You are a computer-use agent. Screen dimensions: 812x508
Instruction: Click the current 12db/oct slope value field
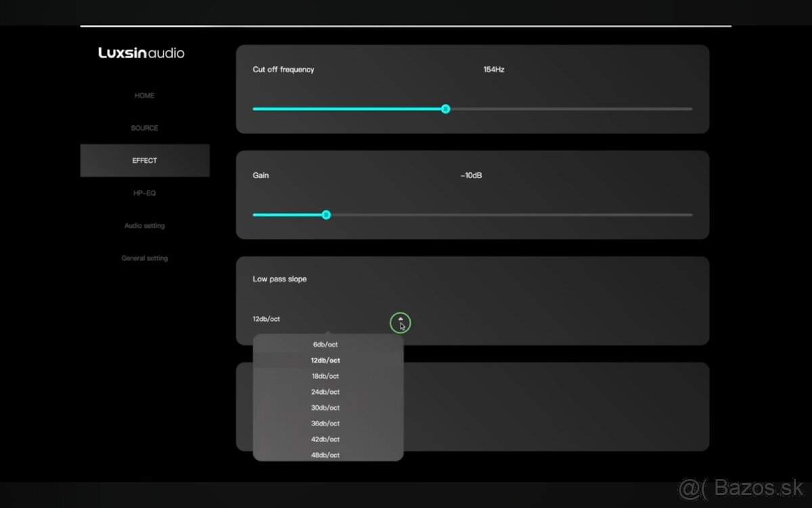(267, 319)
